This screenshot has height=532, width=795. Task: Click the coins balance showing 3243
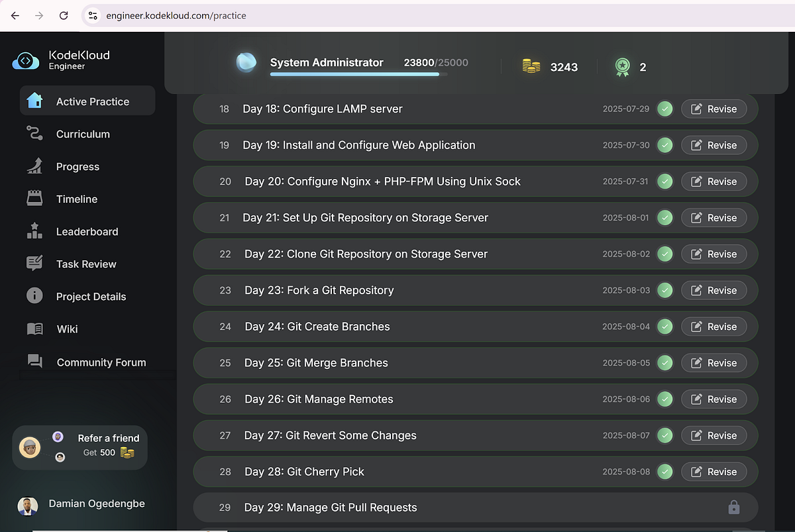click(550, 67)
